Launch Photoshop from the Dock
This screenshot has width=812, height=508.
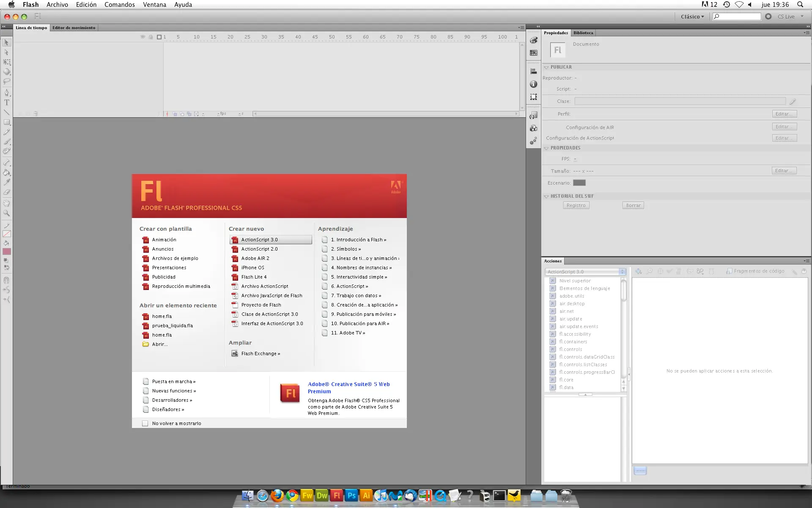point(351,495)
